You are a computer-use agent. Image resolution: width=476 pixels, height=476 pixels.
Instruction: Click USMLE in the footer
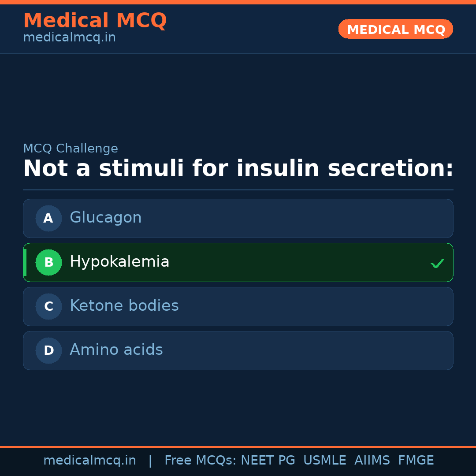pos(325,461)
